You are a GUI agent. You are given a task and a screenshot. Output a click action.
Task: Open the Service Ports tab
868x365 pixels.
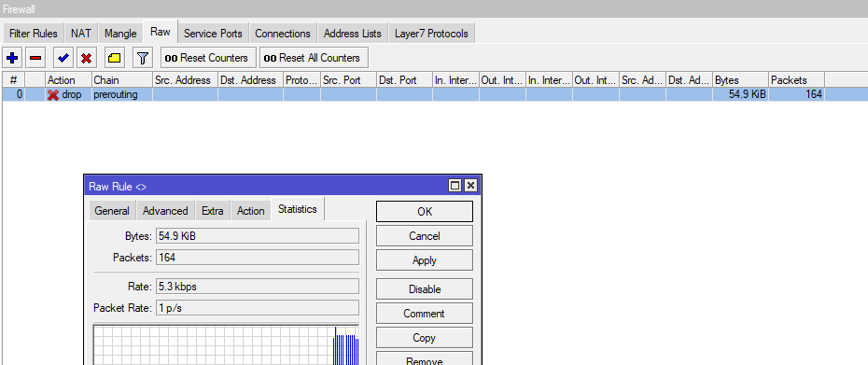(x=213, y=34)
